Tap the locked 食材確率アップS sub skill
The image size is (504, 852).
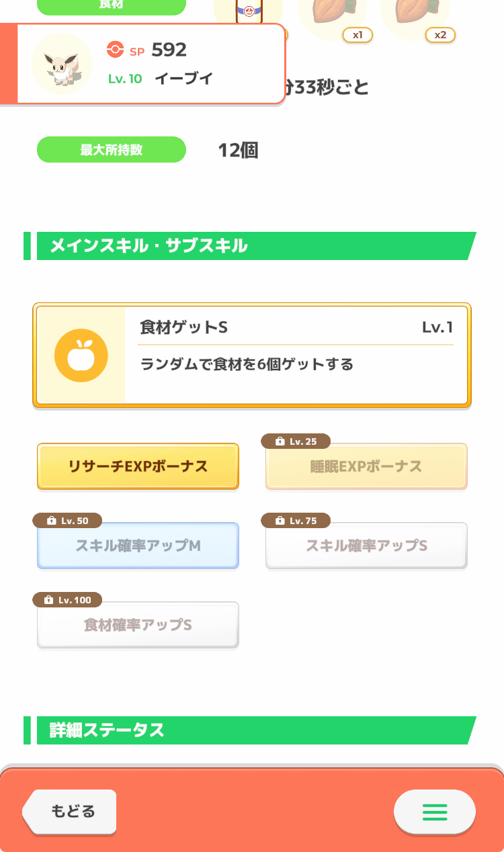click(138, 625)
